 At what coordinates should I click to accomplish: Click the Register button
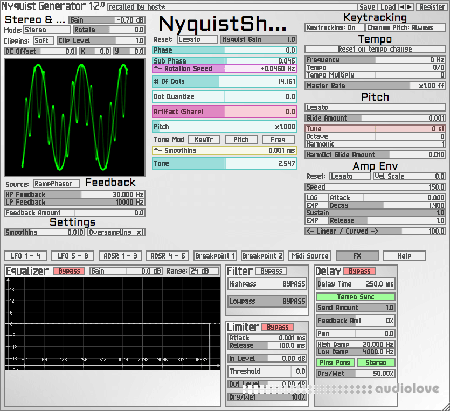click(432, 7)
